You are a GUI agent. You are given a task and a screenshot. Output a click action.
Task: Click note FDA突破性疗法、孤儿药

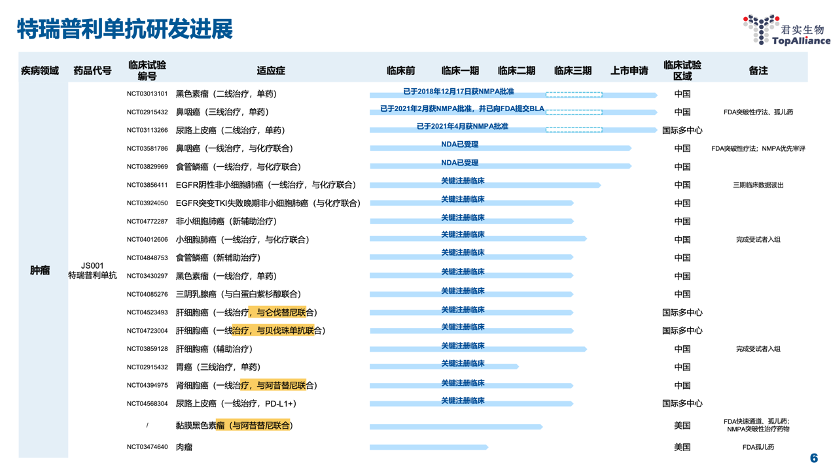point(758,112)
